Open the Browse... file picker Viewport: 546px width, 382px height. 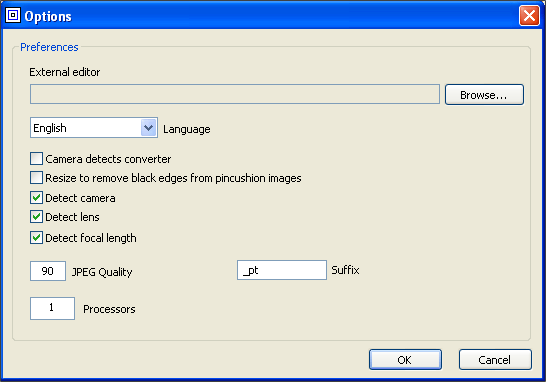click(484, 94)
